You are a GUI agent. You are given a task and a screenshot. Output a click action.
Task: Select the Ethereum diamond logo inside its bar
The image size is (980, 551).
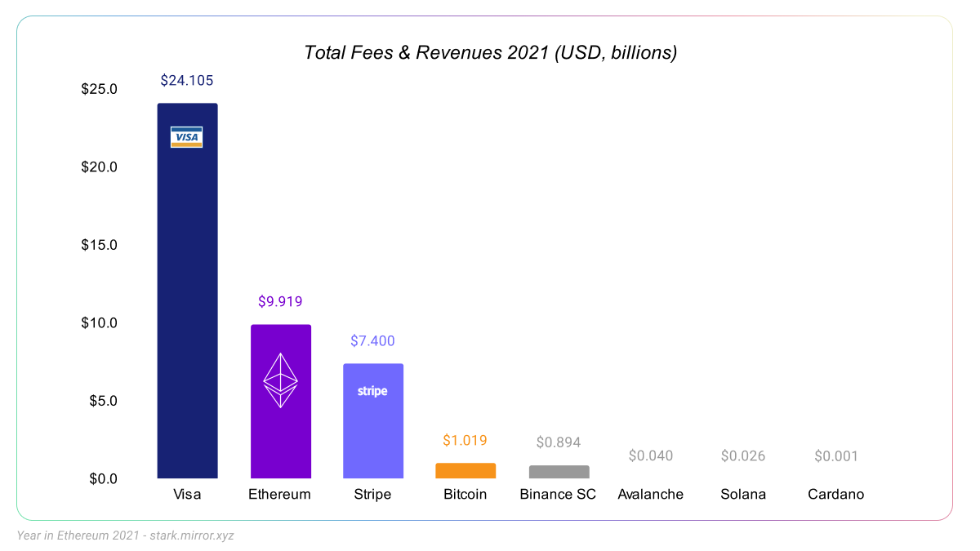pos(281,380)
